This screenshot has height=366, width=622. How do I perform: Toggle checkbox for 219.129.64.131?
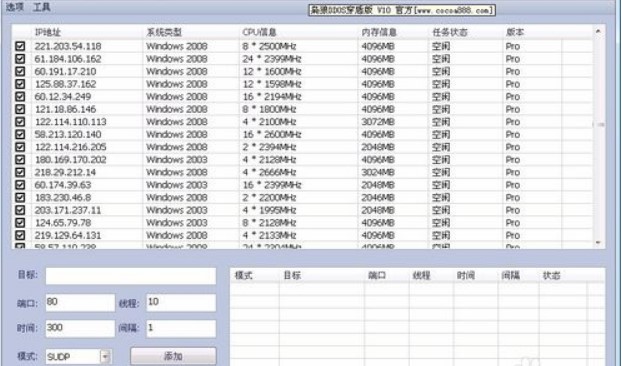coord(20,236)
